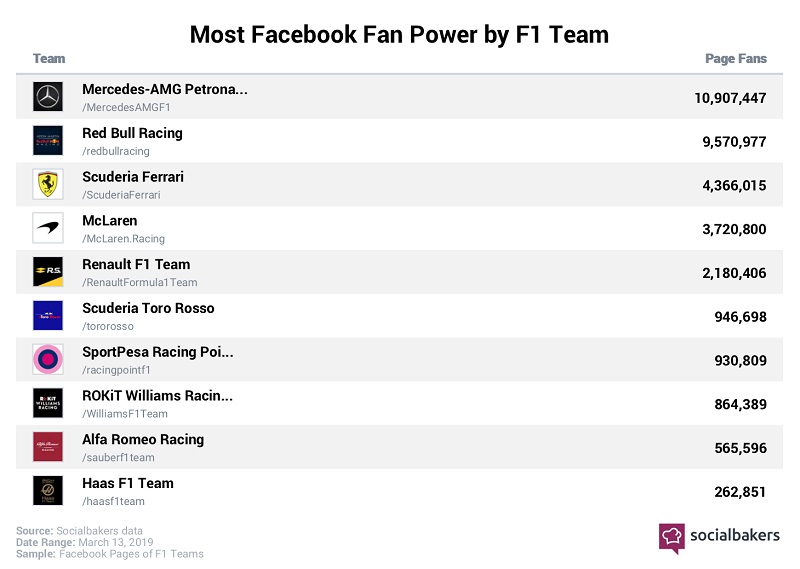Click the Mercedes-AMG star logo icon
The height and width of the screenshot is (569, 800).
48,96
